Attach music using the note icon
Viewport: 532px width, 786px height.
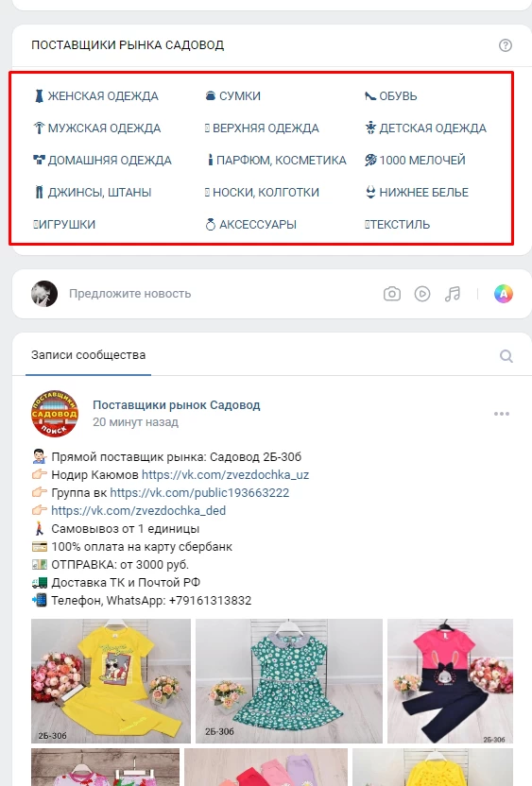pos(453,294)
